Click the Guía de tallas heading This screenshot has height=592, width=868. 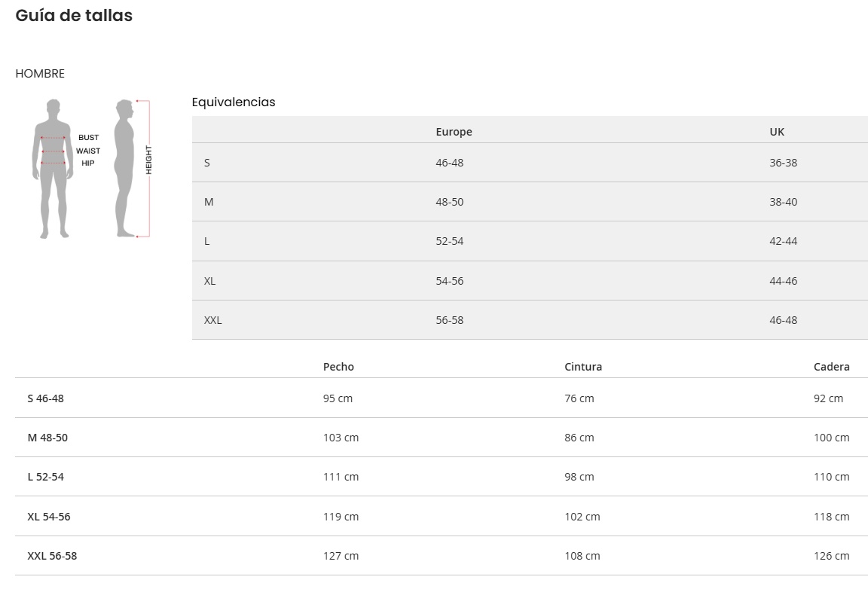74,15
